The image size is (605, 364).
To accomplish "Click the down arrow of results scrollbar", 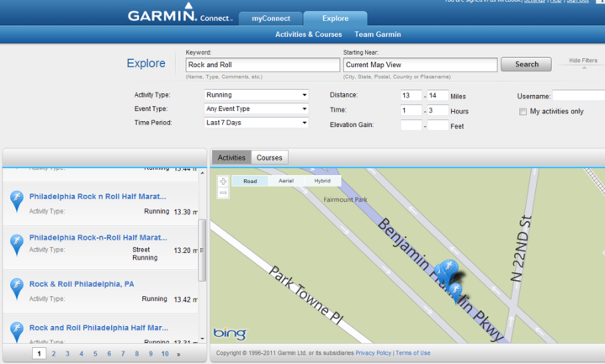I will [x=202, y=339].
